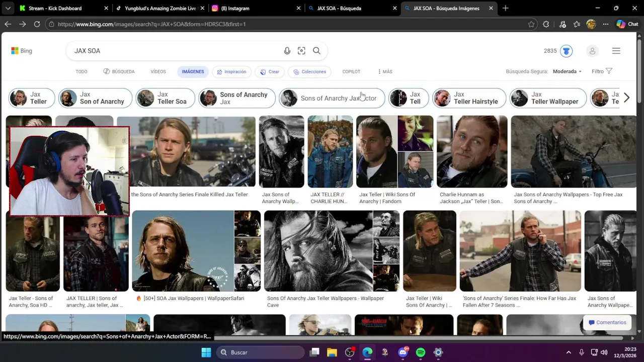Click the Bing logo
This screenshot has width=644, height=362.
(x=22, y=51)
